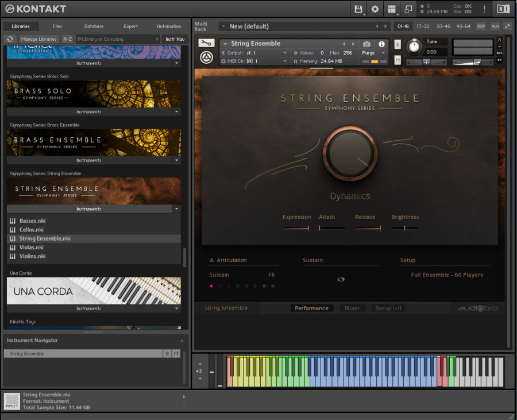This screenshot has width=517, height=420.
Task: Adjust the Brightness slider
Action: coord(405,228)
